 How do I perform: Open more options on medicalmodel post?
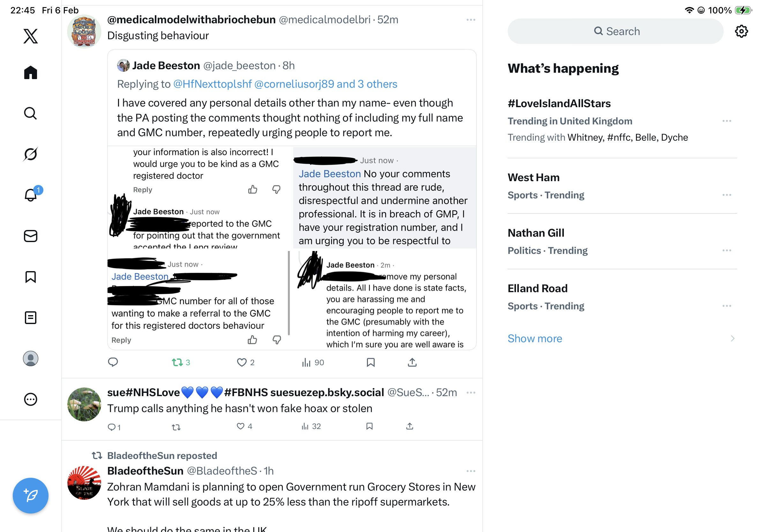(471, 20)
